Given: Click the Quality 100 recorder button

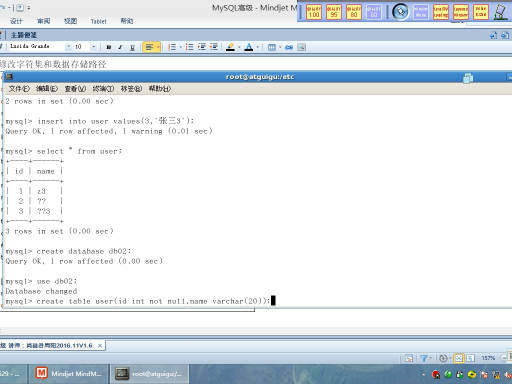Looking at the screenshot, I should pos(314,12).
